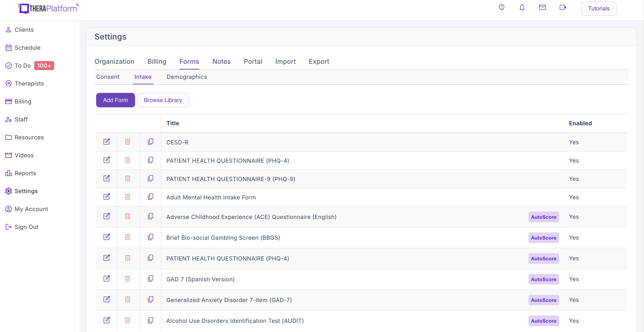The height and width of the screenshot is (332, 644).
Task: Click AutoScore badge on ACE Questionnaire row
Action: [543, 217]
